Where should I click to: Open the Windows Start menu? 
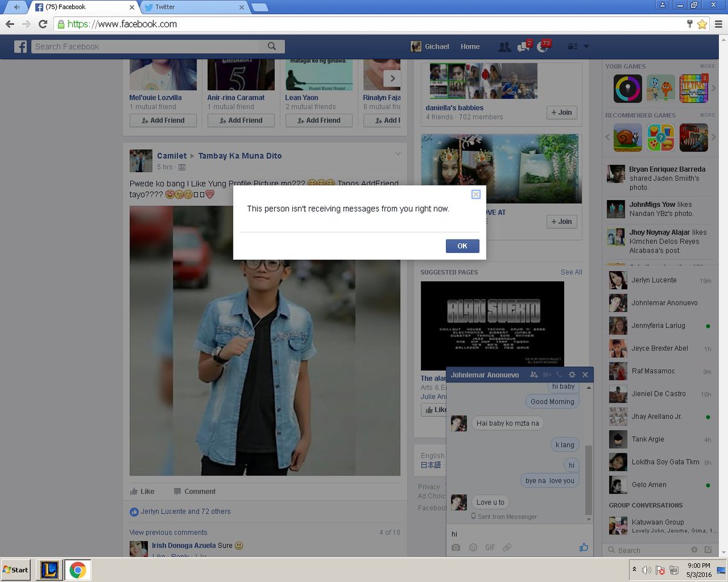(x=16, y=570)
